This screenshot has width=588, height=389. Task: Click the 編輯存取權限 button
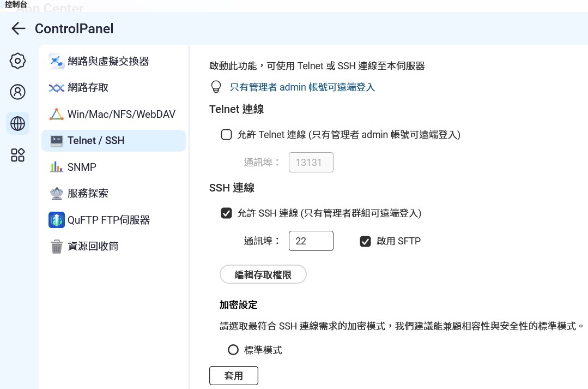(x=263, y=275)
